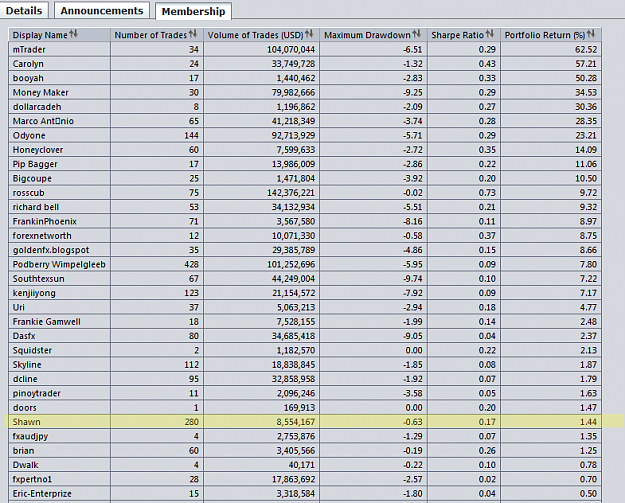
Task: Select Podberry's trade count 428
Action: [x=192, y=265]
